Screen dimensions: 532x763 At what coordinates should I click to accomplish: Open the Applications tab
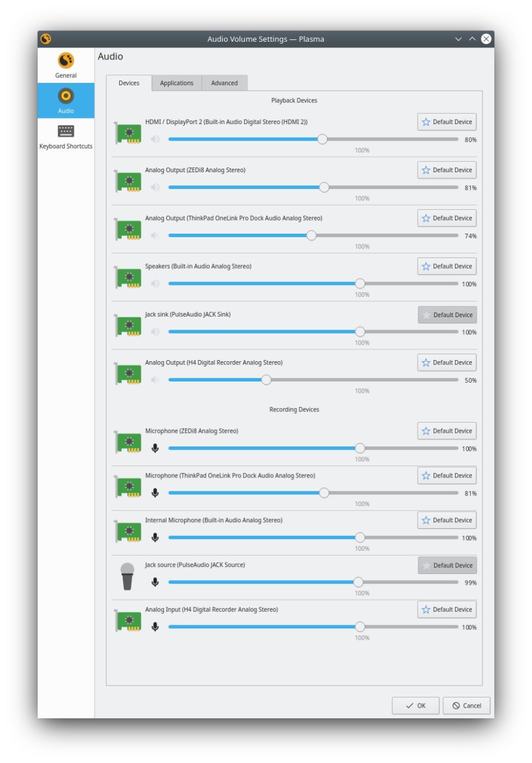[177, 83]
